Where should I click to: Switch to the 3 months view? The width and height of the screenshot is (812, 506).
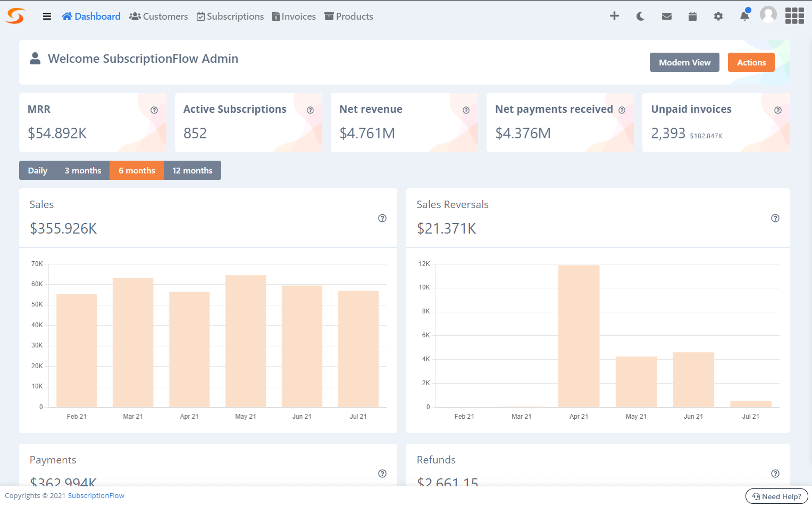pos(83,170)
